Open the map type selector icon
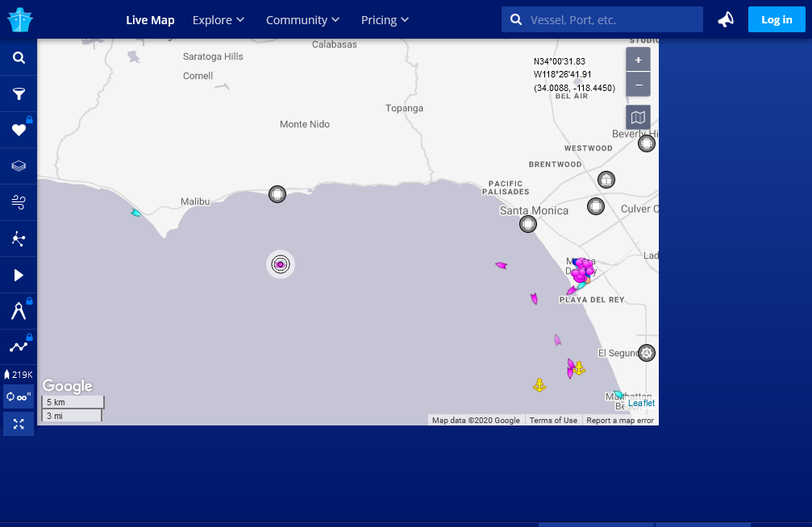This screenshot has height=527, width=812. tap(638, 118)
